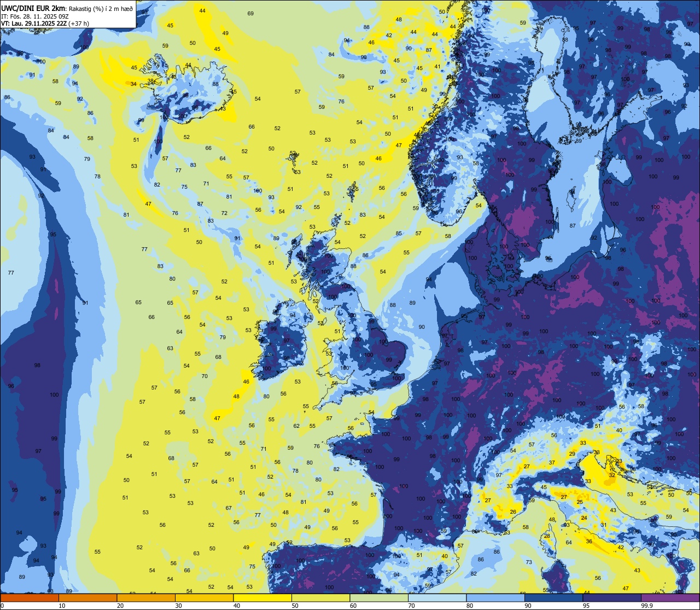Click the purple 99.9+ legend swatch

tap(670, 597)
